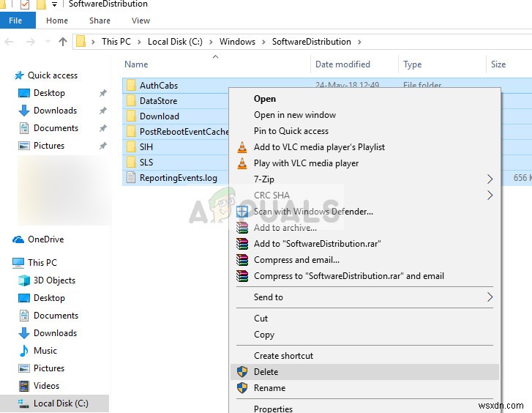This screenshot has width=532, height=413.
Task: Expand chevron after SoftwareDistribution in address bar
Action: (x=359, y=42)
